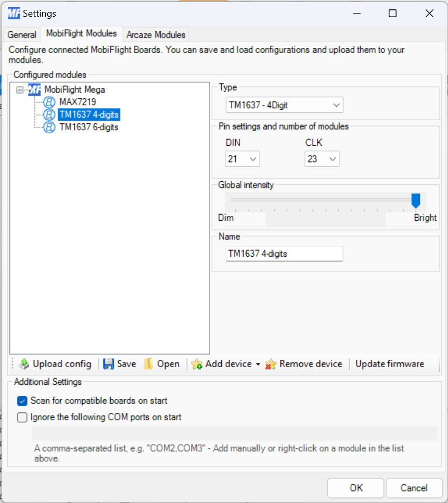The image size is (448, 503).
Task: Enable Ignore the following COM ports checkbox
Action: (x=22, y=418)
